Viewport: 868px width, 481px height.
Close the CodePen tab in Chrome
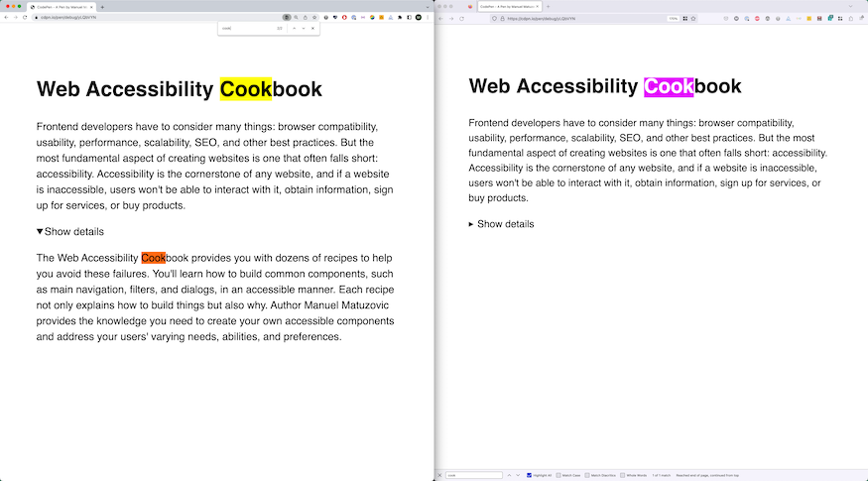(91, 7)
